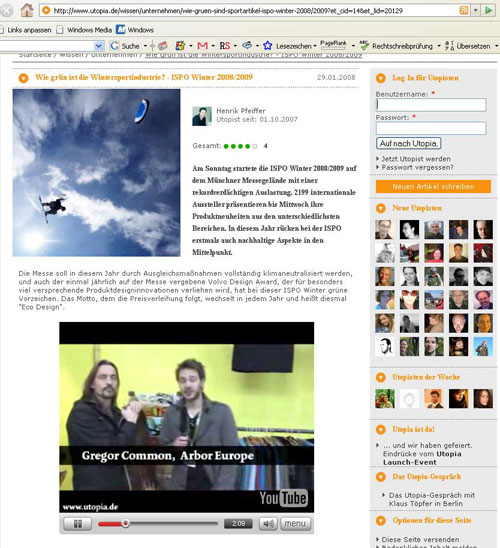Viewport: 500px width, 548px height.
Task: Open the PageRank dropdown arrow
Action: (353, 46)
